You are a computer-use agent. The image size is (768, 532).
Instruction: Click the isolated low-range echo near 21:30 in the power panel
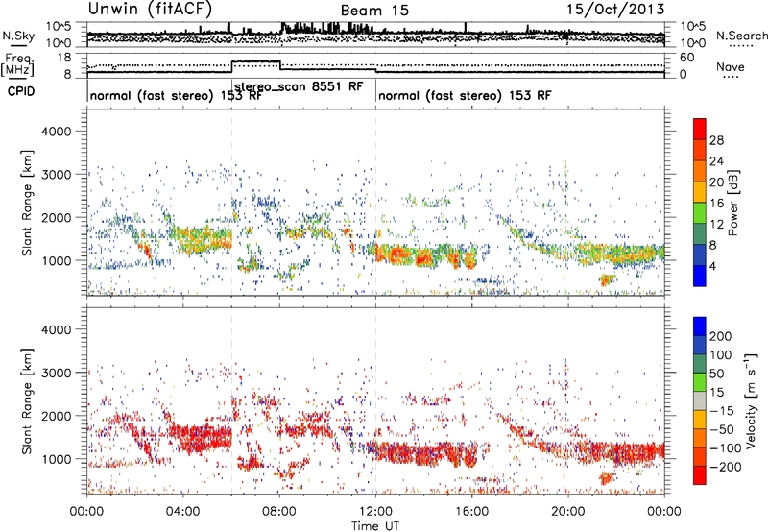coord(608,280)
